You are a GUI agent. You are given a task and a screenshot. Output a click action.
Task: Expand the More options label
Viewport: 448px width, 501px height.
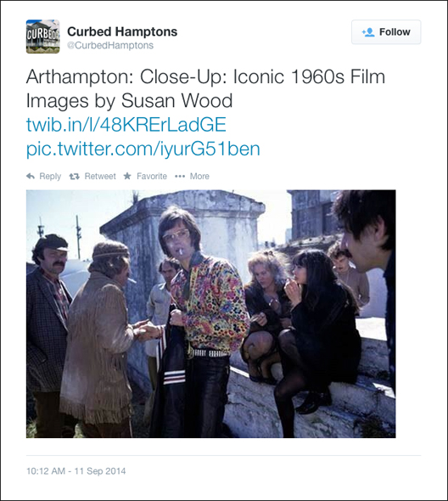point(199,176)
